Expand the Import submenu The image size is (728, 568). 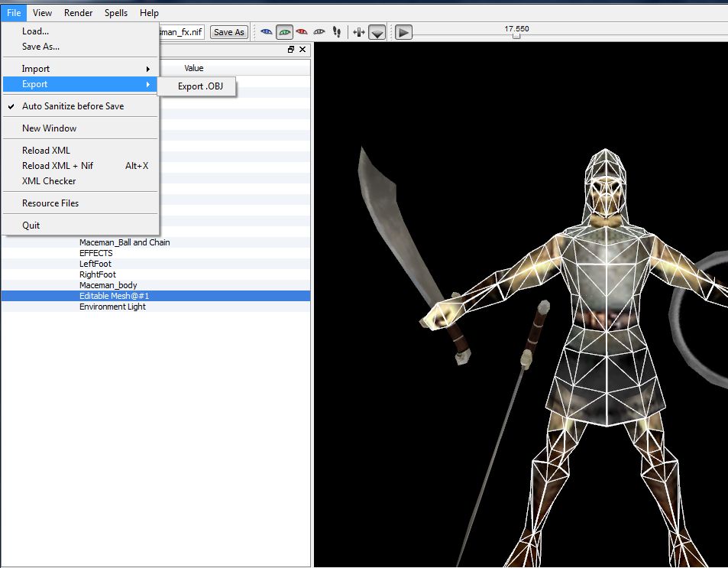81,69
